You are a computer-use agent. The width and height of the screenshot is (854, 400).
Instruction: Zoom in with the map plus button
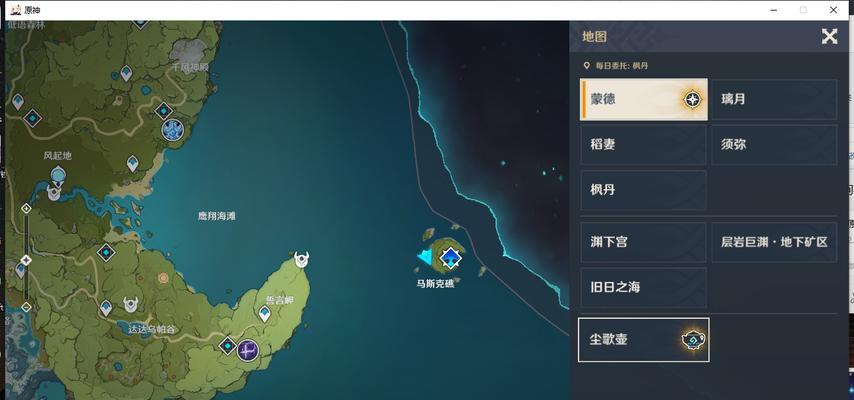point(26,209)
